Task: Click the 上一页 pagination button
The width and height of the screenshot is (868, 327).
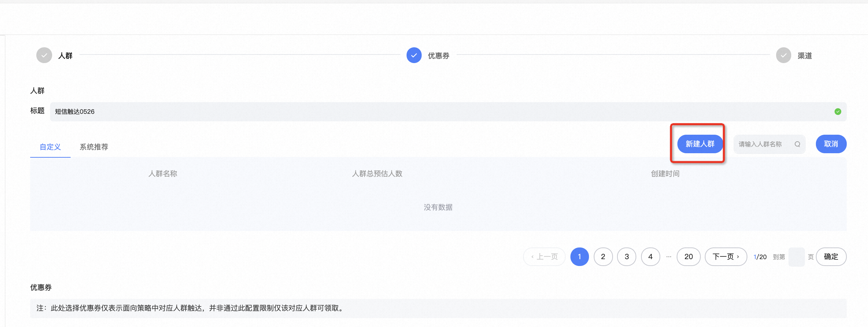Action: [544, 257]
